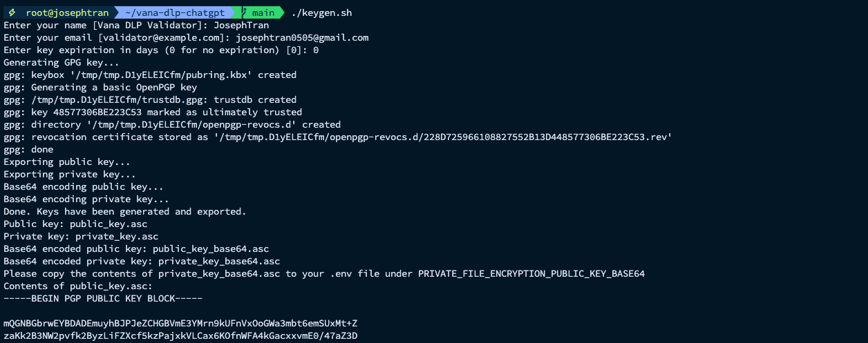The height and width of the screenshot is (343, 868).
Task: Click the public_key.asc filename
Action: pos(108,224)
